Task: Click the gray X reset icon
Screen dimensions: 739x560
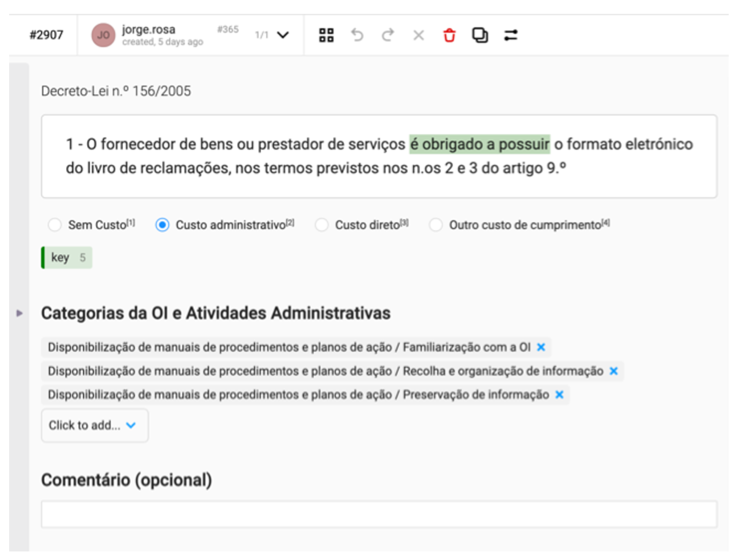Action: point(418,35)
